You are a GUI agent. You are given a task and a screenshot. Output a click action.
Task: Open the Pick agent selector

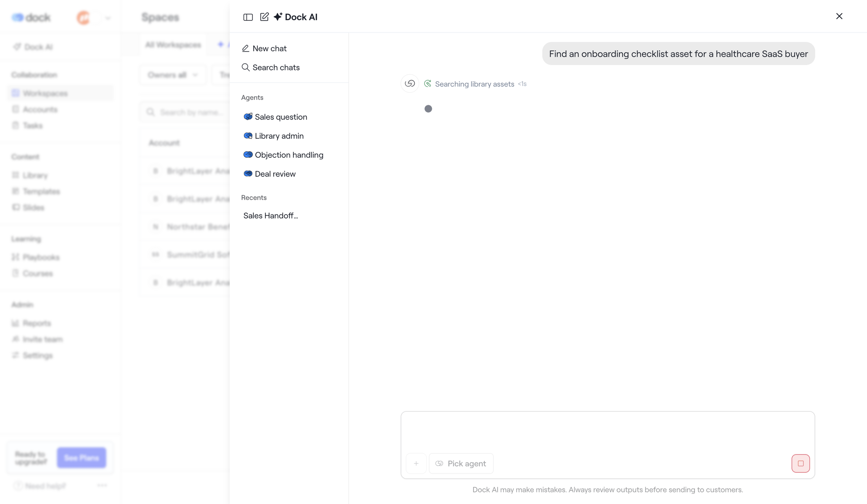tap(461, 464)
